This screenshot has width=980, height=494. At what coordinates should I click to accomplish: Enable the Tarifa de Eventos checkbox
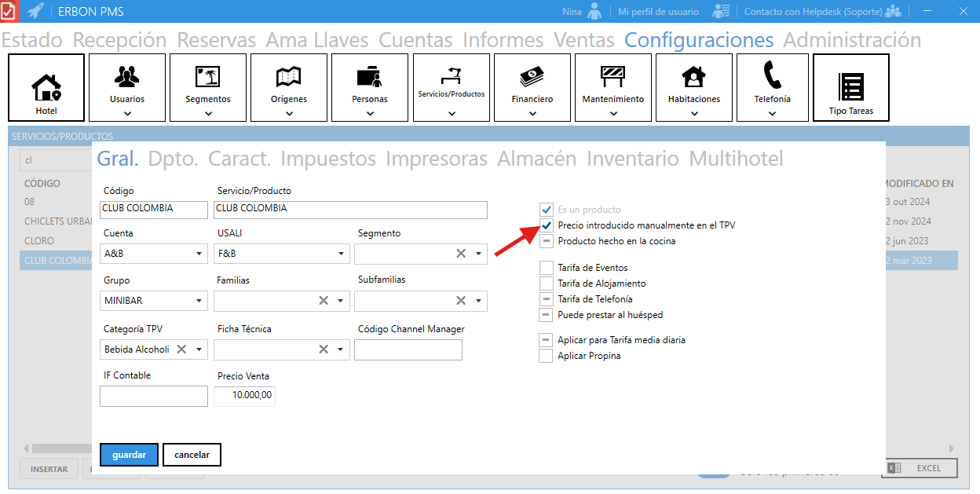pos(547,268)
